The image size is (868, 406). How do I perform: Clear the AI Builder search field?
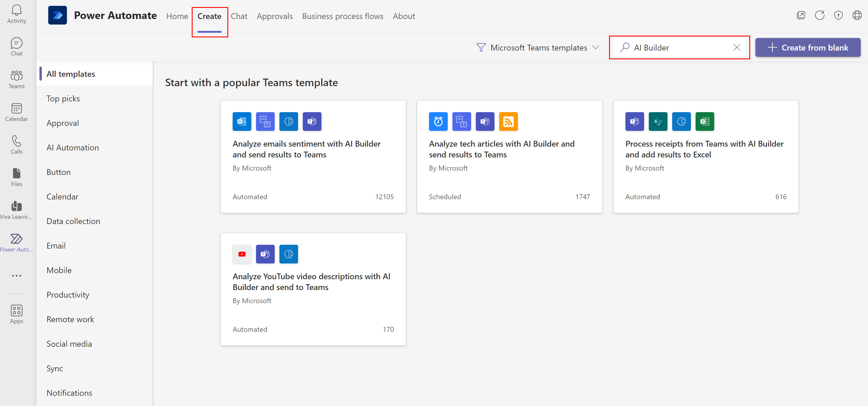click(x=736, y=47)
